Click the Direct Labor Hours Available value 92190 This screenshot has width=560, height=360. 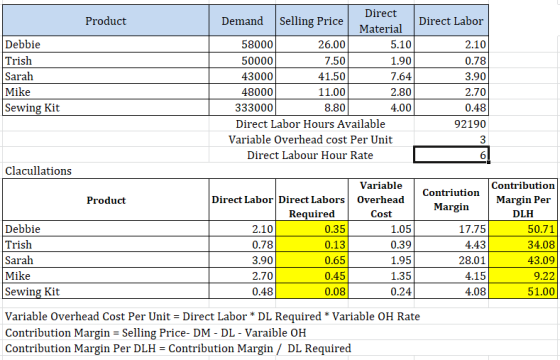pos(451,124)
